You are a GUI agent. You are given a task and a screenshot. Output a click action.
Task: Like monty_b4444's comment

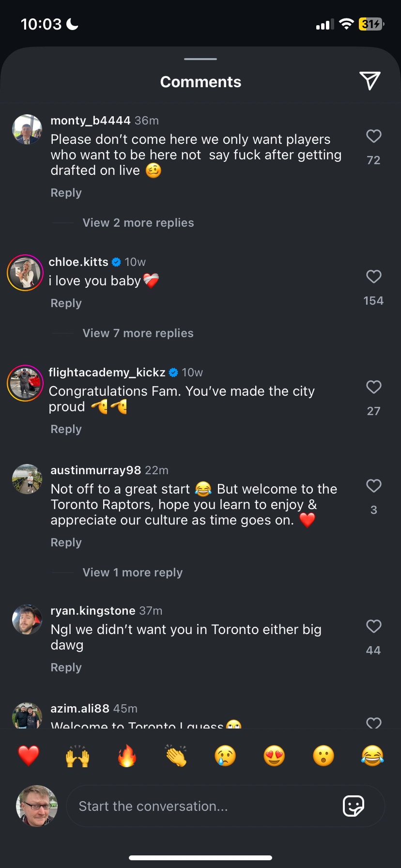[x=373, y=137]
